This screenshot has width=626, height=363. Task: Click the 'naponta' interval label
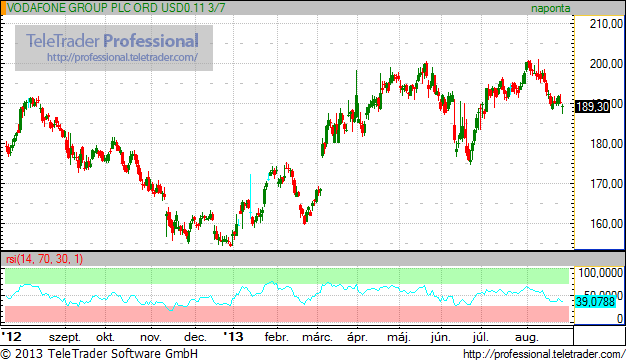tap(551, 8)
